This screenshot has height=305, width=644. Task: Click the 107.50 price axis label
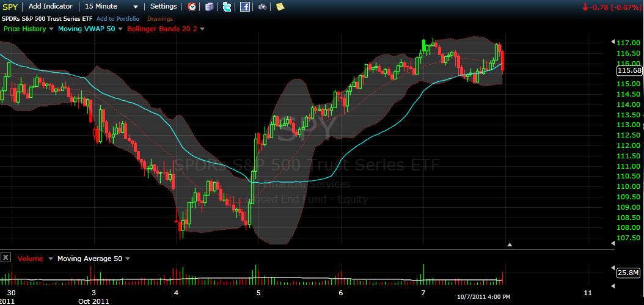click(628, 238)
